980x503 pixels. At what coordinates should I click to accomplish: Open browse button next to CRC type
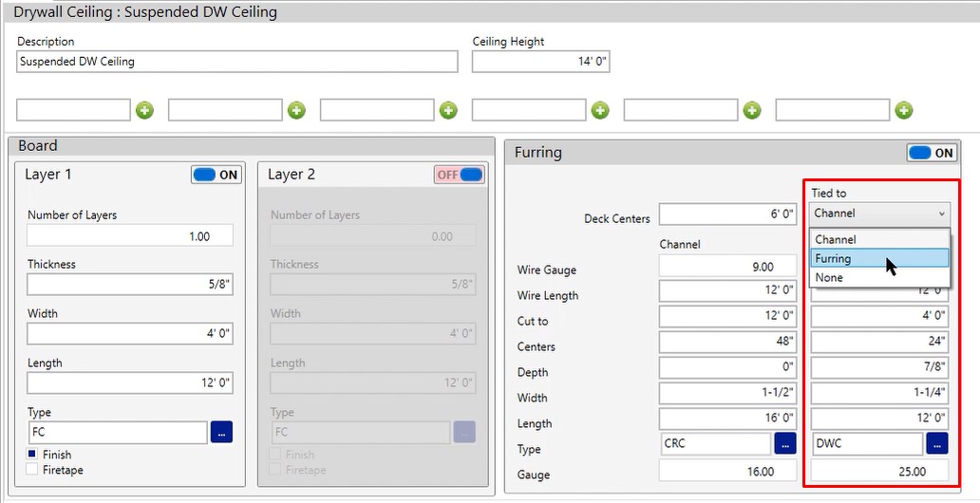tap(784, 443)
